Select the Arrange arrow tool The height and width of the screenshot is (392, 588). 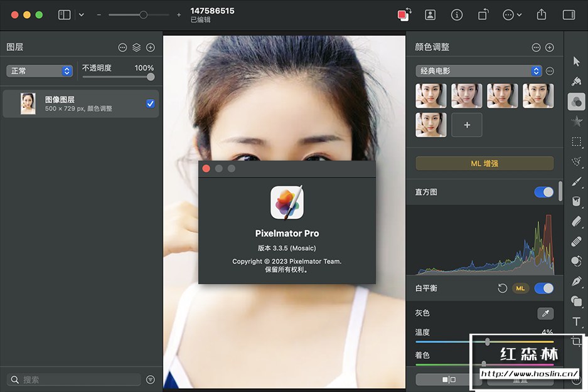pyautogui.click(x=577, y=61)
